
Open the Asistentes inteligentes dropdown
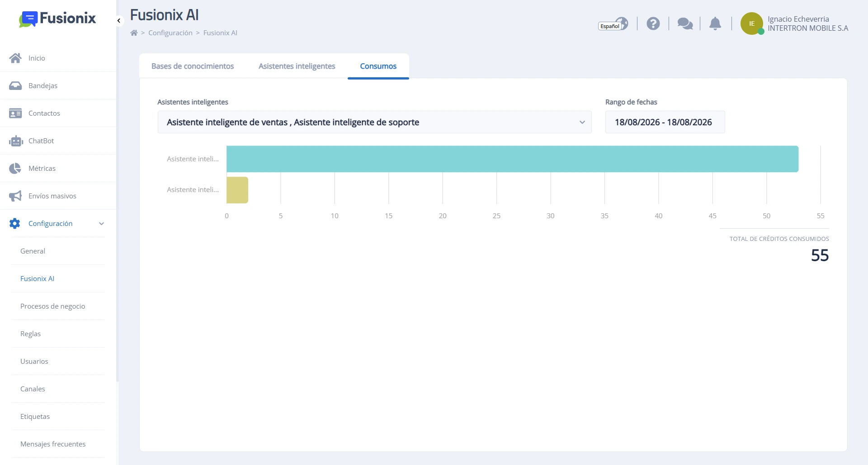coord(374,122)
